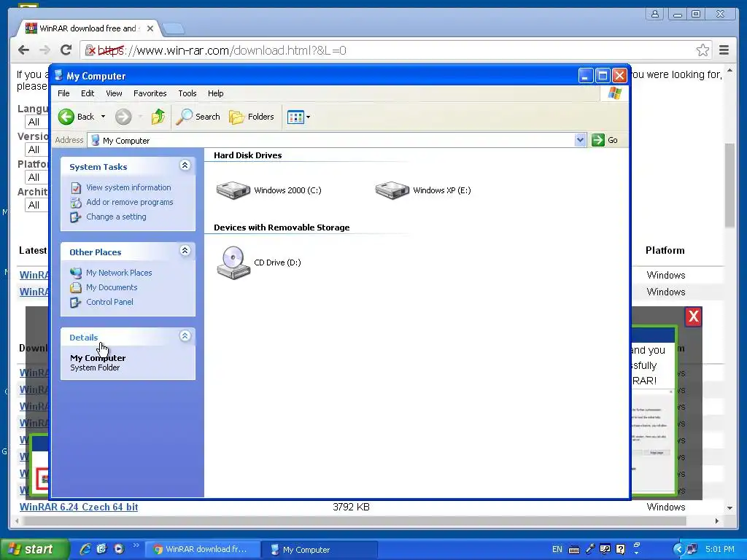Click the View system information icon
The width and height of the screenshot is (747, 560).
point(76,188)
